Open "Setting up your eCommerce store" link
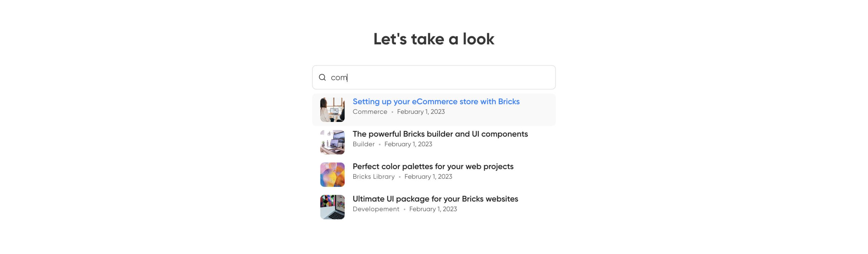 (436, 102)
